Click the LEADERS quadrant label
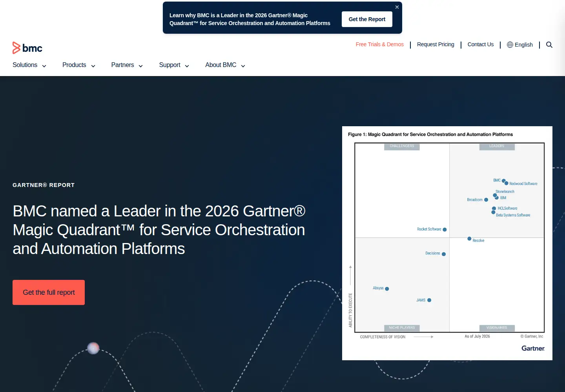The width and height of the screenshot is (565, 392). 497,146
